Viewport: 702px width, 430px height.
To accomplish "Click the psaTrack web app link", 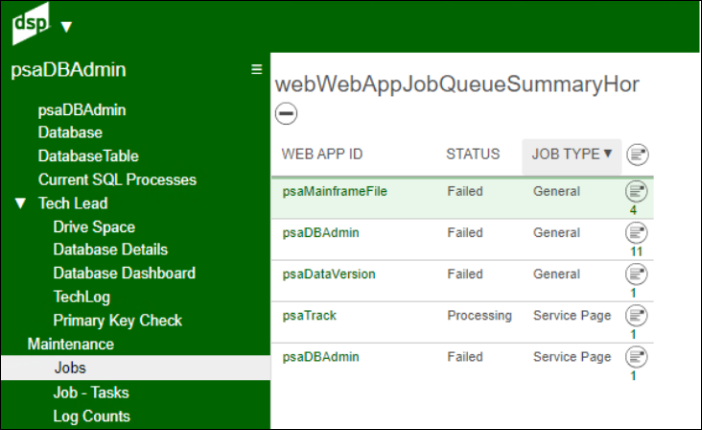I will tap(309, 316).
